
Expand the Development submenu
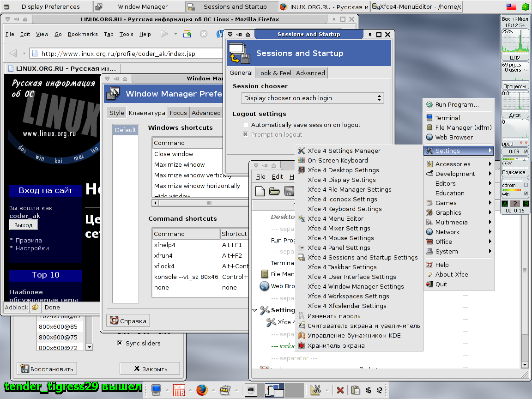[459, 174]
